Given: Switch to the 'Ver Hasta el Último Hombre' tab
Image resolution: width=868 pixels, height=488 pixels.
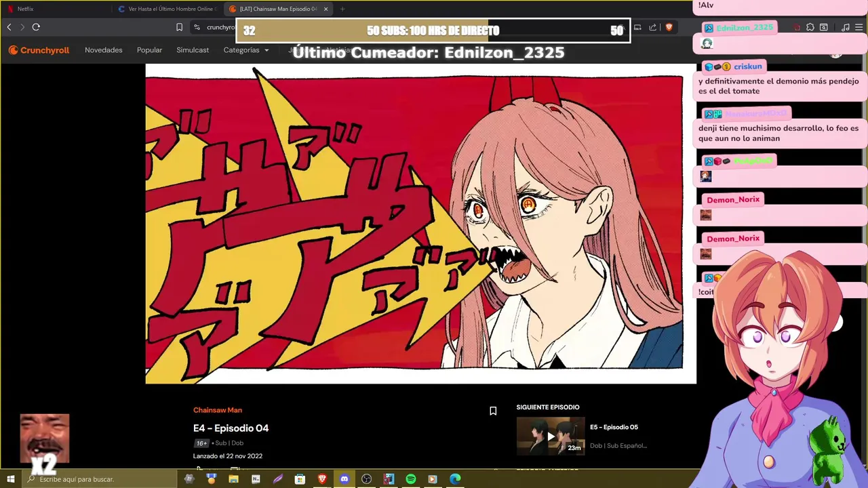Looking at the screenshot, I should pyautogui.click(x=167, y=9).
